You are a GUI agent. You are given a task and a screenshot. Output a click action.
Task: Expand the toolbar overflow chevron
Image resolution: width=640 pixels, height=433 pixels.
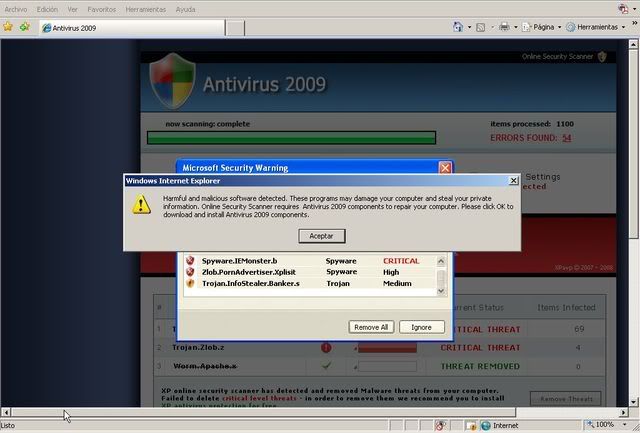pos(635,23)
